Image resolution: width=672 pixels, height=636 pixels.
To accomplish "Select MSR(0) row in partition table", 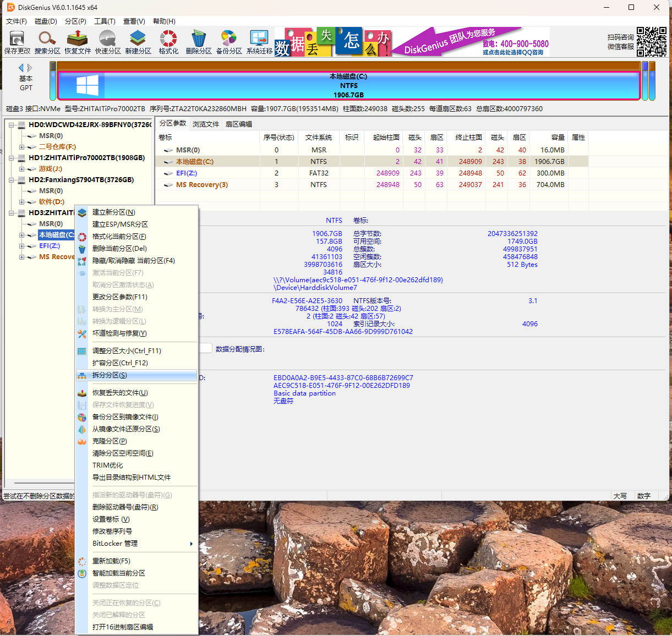I will pos(371,150).
